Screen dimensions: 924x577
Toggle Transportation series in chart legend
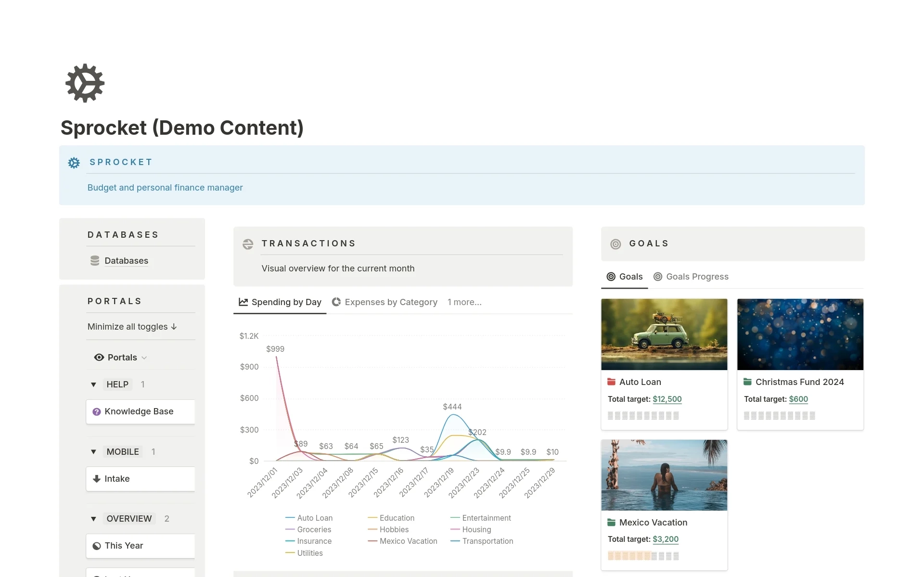tap(482, 541)
